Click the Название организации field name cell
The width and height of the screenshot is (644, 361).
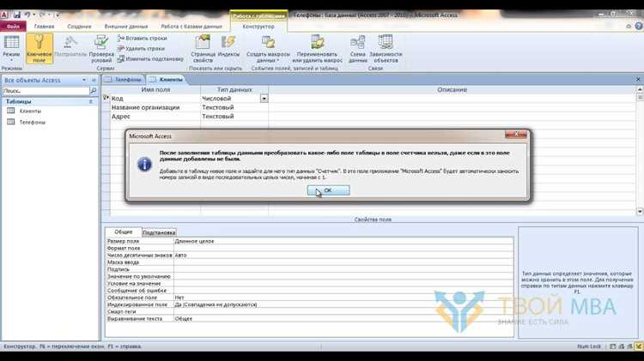155,107
